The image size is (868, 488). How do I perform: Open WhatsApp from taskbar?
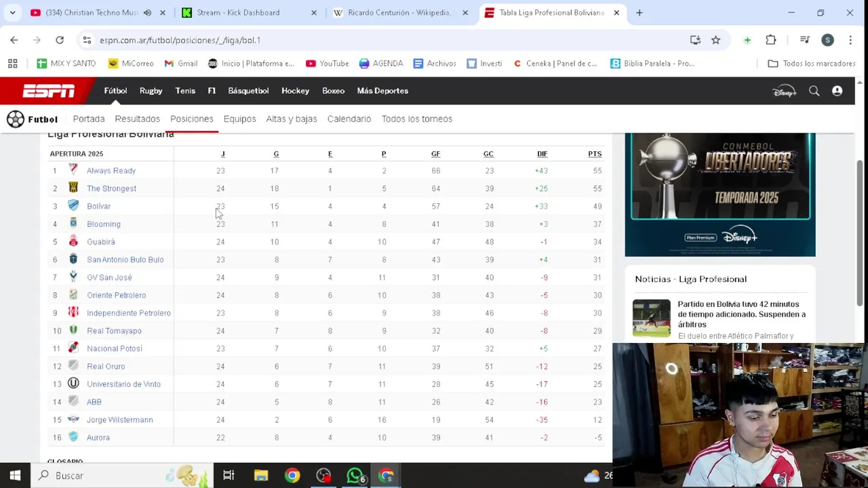tap(355, 476)
